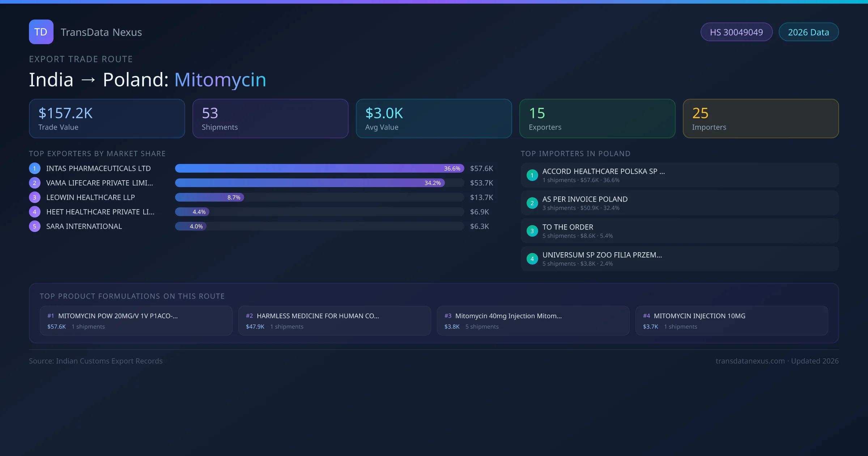
Task: Select the HS 30049049 pill
Action: tap(736, 32)
